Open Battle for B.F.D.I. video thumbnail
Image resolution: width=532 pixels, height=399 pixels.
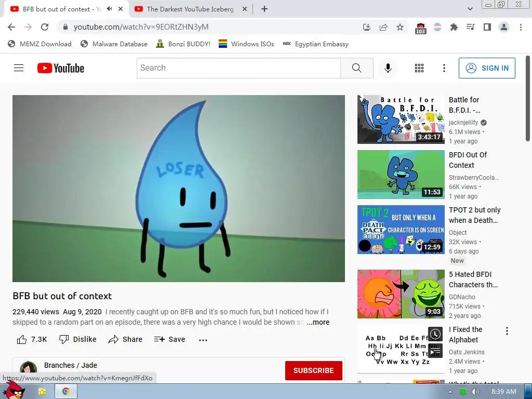point(401,119)
